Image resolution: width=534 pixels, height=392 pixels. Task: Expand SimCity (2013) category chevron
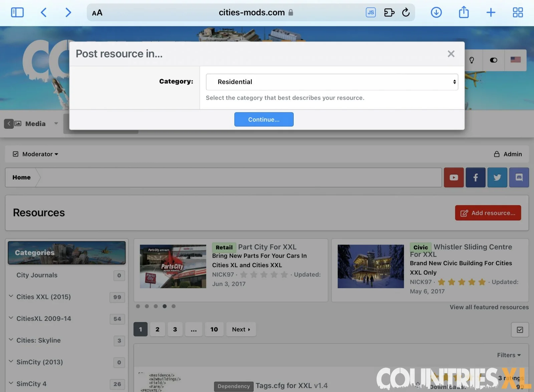11,361
